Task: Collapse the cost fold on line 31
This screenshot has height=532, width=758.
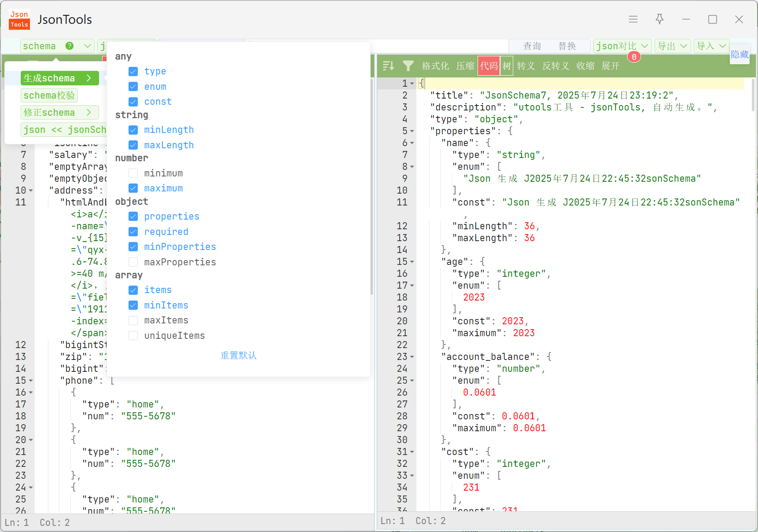Action: [x=412, y=452]
